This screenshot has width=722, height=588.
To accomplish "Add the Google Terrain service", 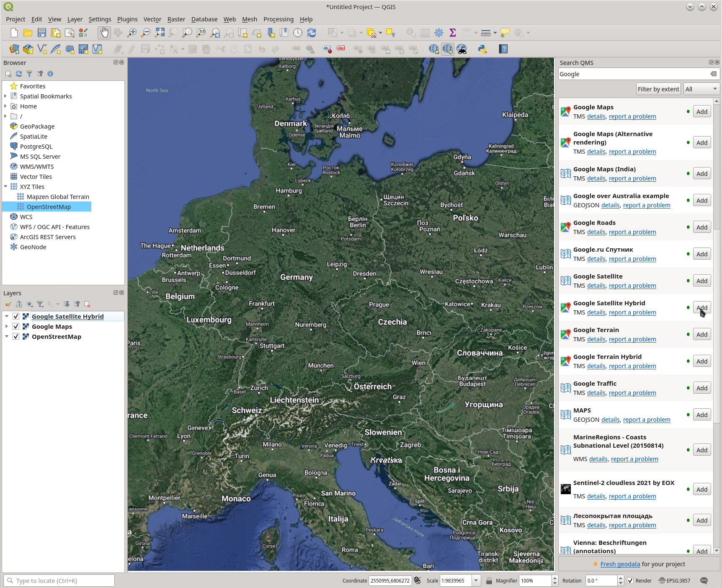I will pyautogui.click(x=702, y=334).
